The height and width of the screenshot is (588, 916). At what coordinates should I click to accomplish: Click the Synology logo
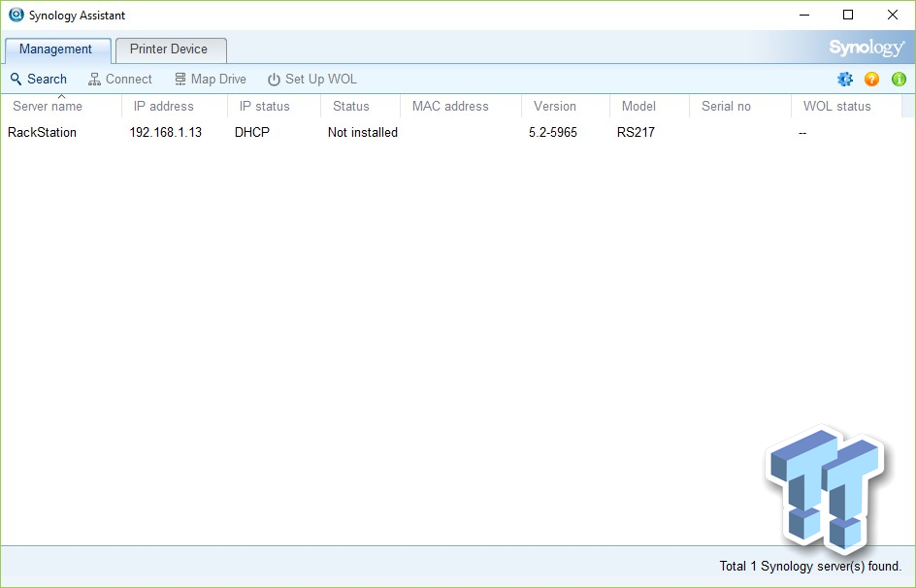tap(867, 48)
